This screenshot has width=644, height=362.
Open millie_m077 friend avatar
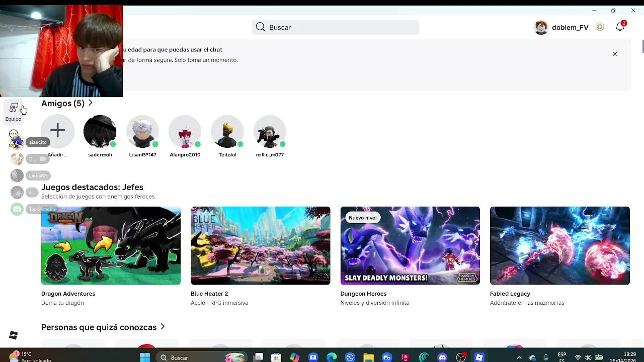click(x=270, y=131)
